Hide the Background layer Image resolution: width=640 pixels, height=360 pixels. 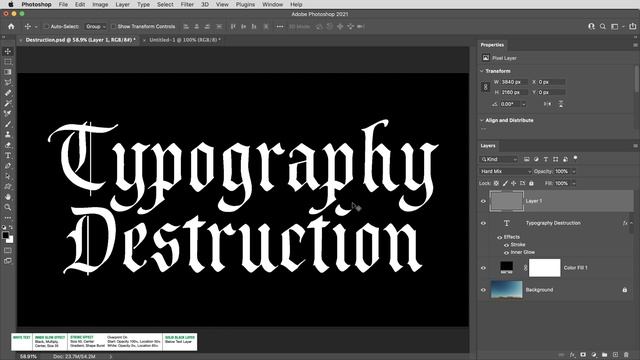[x=483, y=290]
